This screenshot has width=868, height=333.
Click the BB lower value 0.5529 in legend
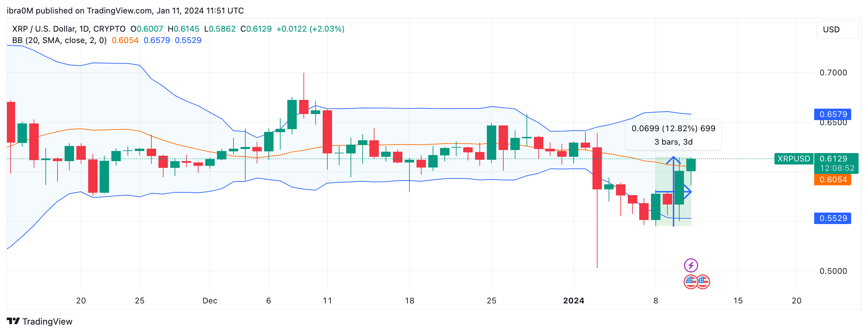click(x=188, y=40)
